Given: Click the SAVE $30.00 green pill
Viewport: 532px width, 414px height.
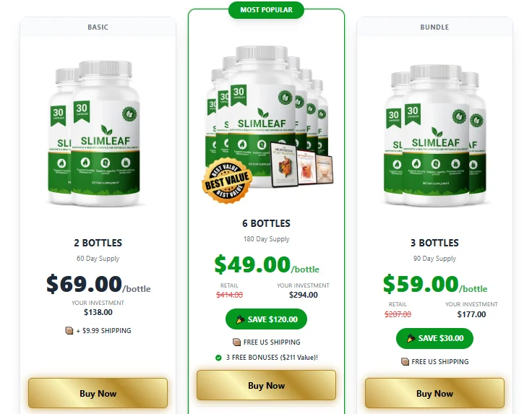Looking at the screenshot, I should (434, 338).
